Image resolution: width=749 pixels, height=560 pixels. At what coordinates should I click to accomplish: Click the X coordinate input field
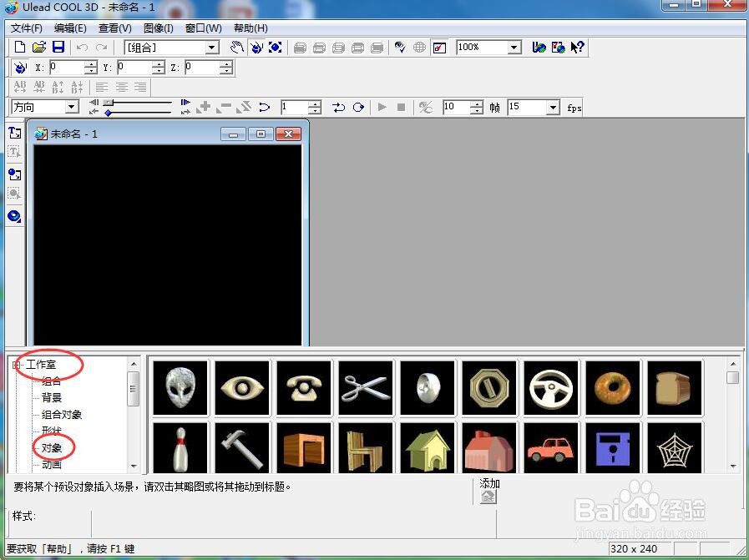pyautogui.click(x=67, y=68)
